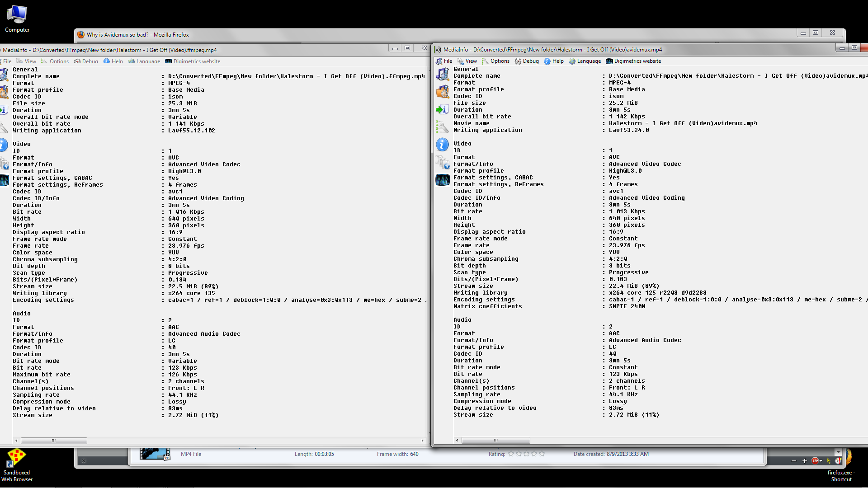The image size is (868, 488).
Task: Select x264 core 135 writing library value
Action: tap(192, 293)
